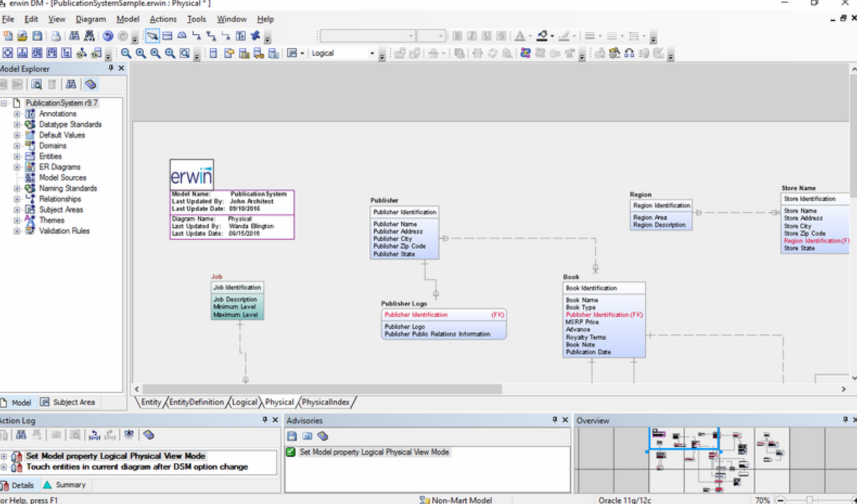Expand the Default Values node
Viewport: 857px width, 504px height.
coord(17,135)
